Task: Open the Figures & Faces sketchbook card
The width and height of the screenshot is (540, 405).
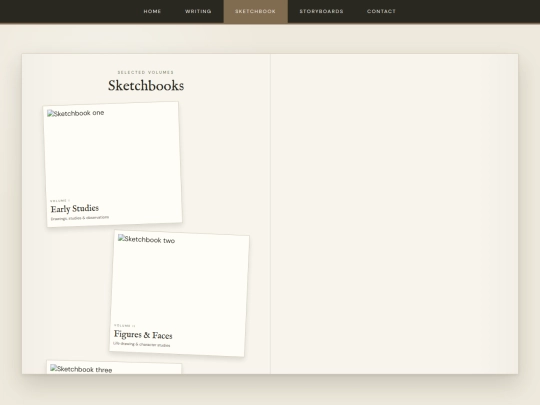Action: [179, 293]
